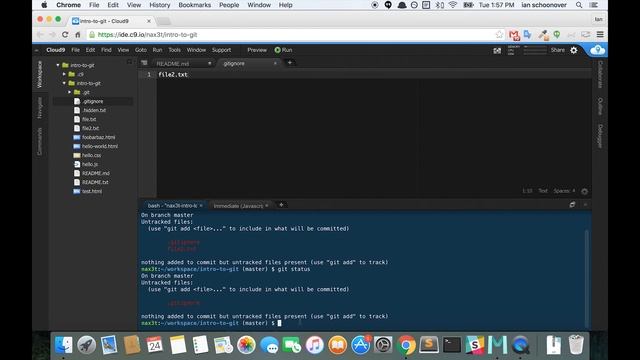Toggle the Navigate side panel
The width and height of the screenshot is (640, 360).
point(40,108)
